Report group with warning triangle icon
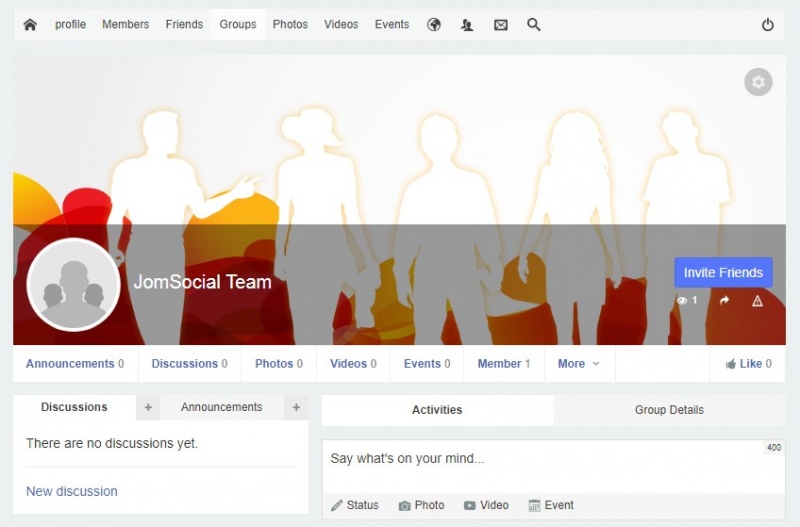 pos(758,301)
